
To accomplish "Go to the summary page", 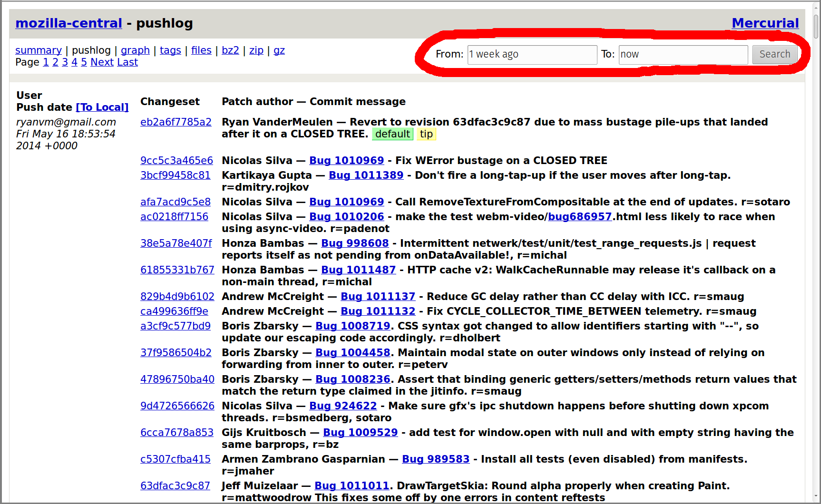I will pos(39,50).
